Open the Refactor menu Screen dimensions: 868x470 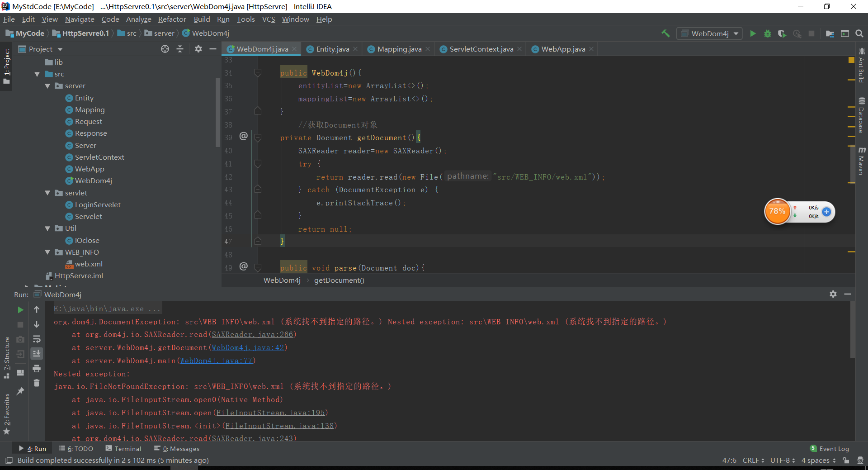pos(172,19)
